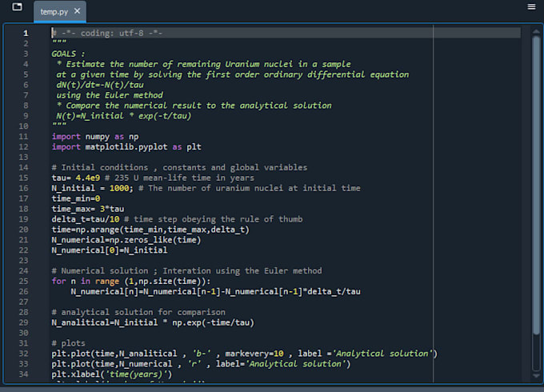The image size is (544, 392).
Task: Click the scrollbar down arrow
Action: coord(536,376)
